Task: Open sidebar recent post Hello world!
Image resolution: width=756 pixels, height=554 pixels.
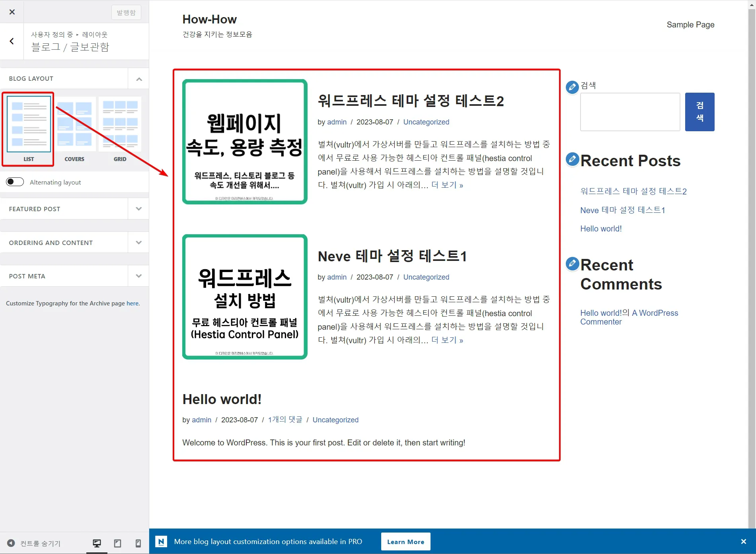Action: point(601,229)
